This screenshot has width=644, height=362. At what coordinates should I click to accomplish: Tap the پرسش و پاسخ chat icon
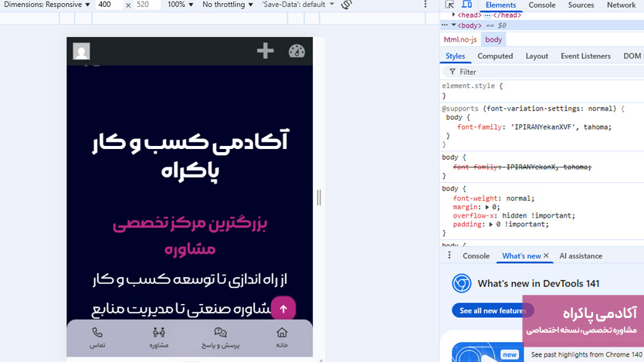[x=221, y=333]
